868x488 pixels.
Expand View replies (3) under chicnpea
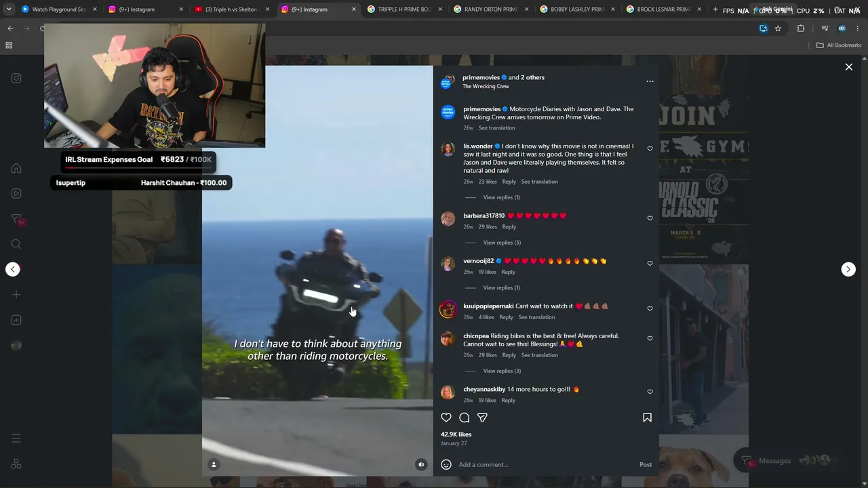click(502, 371)
